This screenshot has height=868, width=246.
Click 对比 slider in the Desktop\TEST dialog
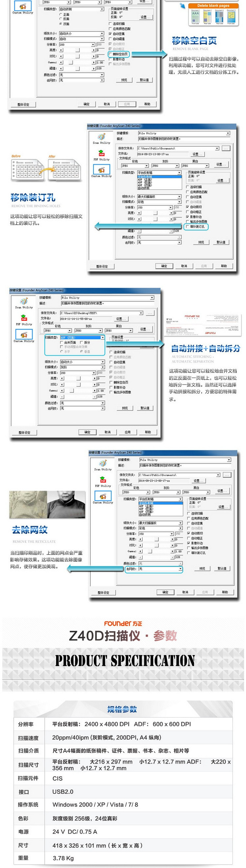pyautogui.click(x=79, y=384)
